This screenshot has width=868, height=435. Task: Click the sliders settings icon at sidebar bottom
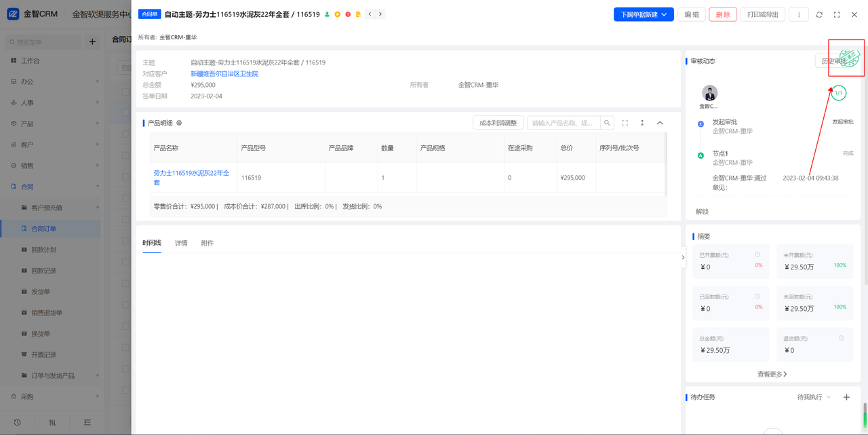[x=52, y=422]
